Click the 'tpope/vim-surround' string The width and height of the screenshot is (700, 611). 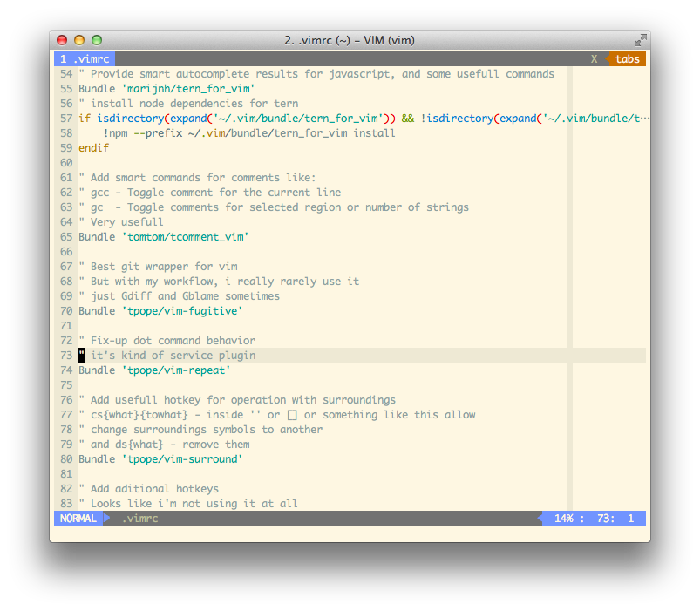pos(182,459)
